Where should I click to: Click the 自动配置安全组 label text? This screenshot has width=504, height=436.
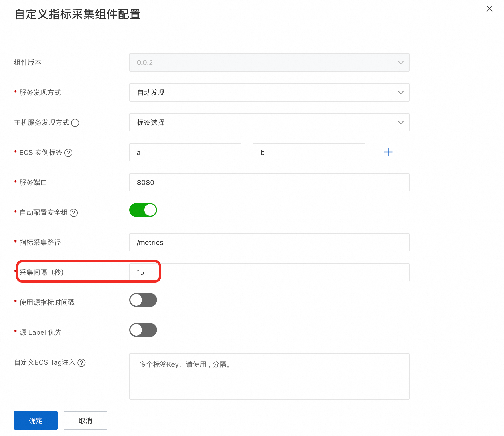pos(44,213)
